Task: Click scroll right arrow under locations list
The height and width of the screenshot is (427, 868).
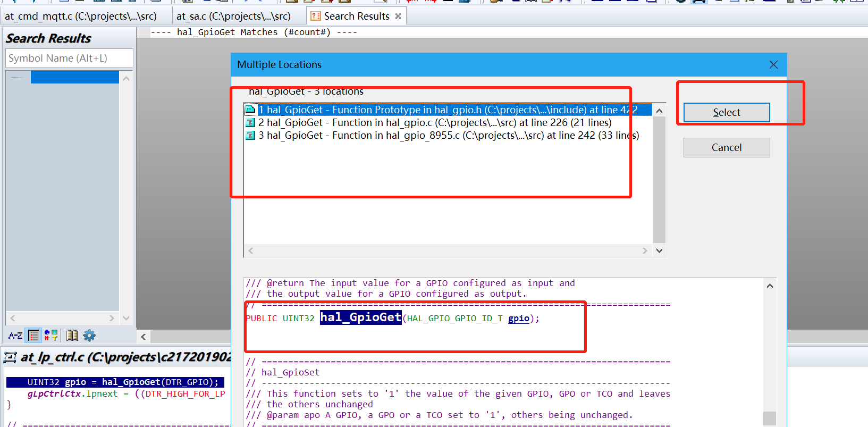Action: click(x=645, y=250)
